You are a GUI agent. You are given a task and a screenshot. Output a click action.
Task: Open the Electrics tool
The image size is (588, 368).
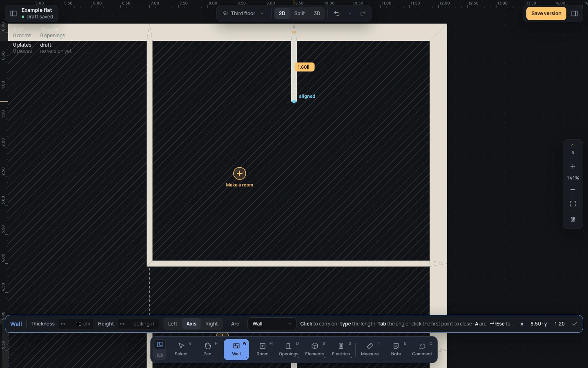click(341, 350)
